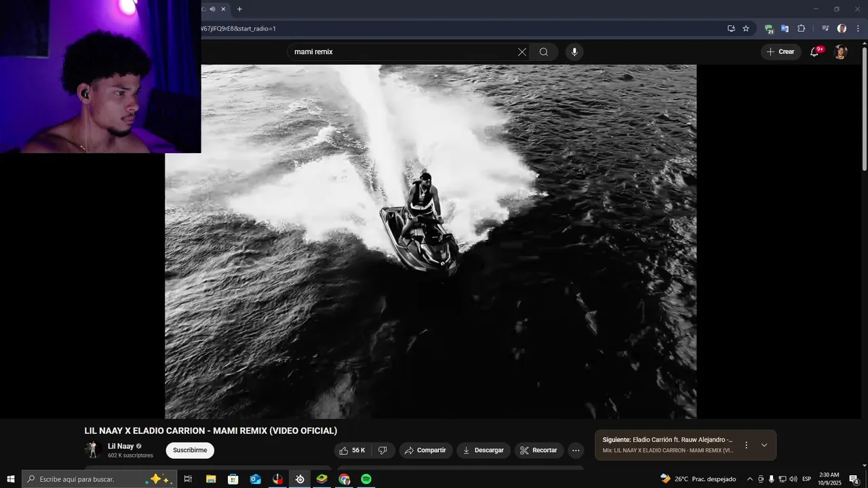The height and width of the screenshot is (488, 868).
Task: Open Microsoft Store from taskbar
Action: click(x=233, y=479)
